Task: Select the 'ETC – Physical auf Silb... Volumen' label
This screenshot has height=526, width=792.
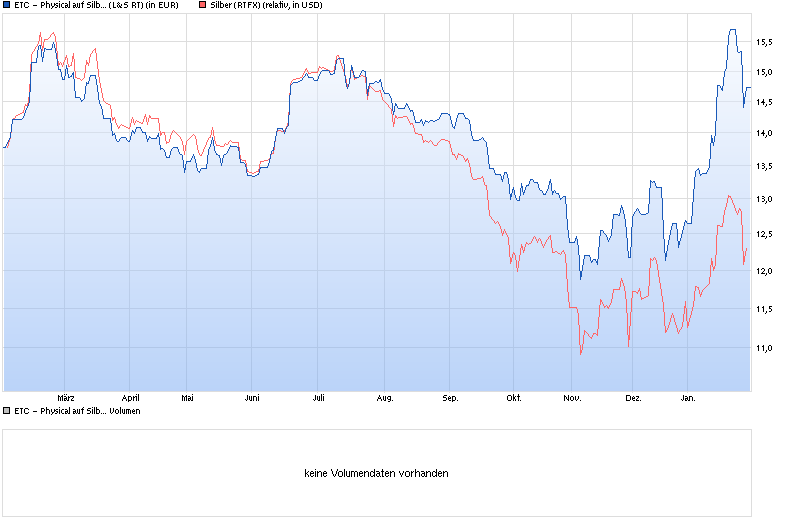Action: tap(77, 411)
